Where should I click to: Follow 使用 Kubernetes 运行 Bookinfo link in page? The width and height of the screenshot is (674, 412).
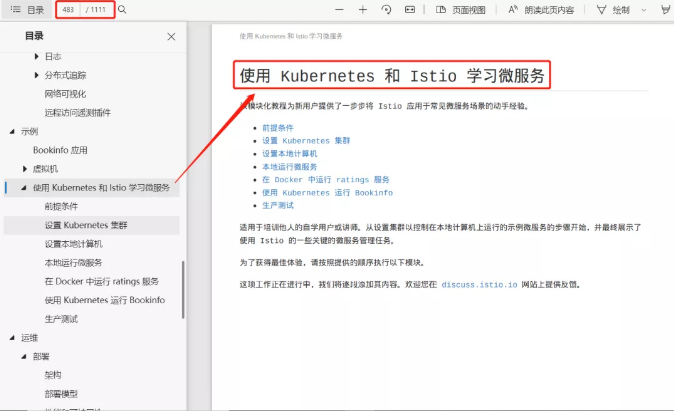point(328,193)
